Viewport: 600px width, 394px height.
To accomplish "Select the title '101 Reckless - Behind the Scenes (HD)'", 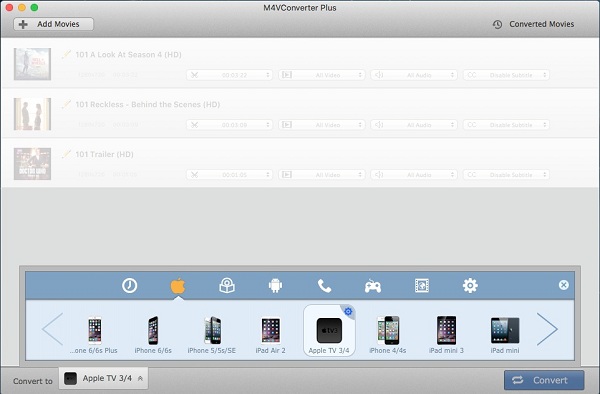I will pos(148,104).
